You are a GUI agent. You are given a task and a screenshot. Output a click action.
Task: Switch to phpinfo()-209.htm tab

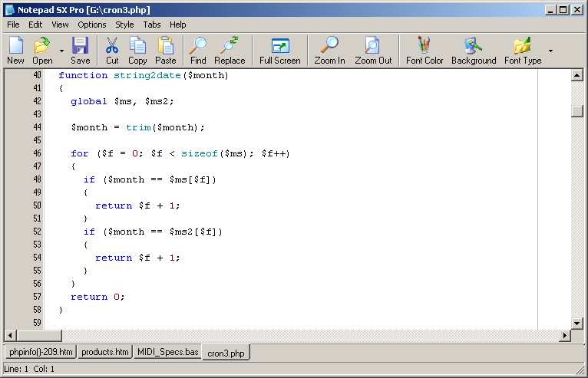(41, 352)
